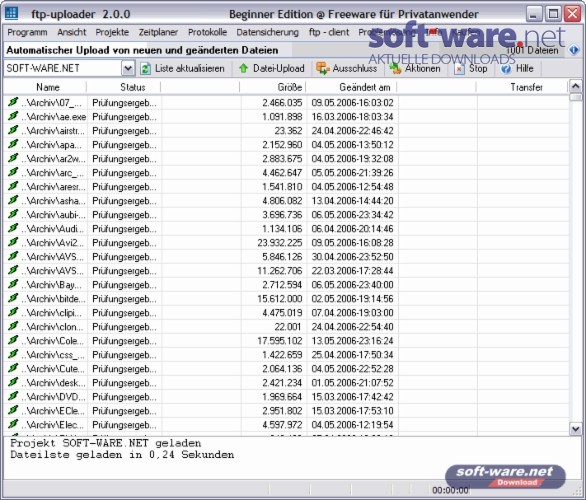Click the blue Hilfe question icon
The image size is (586, 500).
tap(506, 69)
